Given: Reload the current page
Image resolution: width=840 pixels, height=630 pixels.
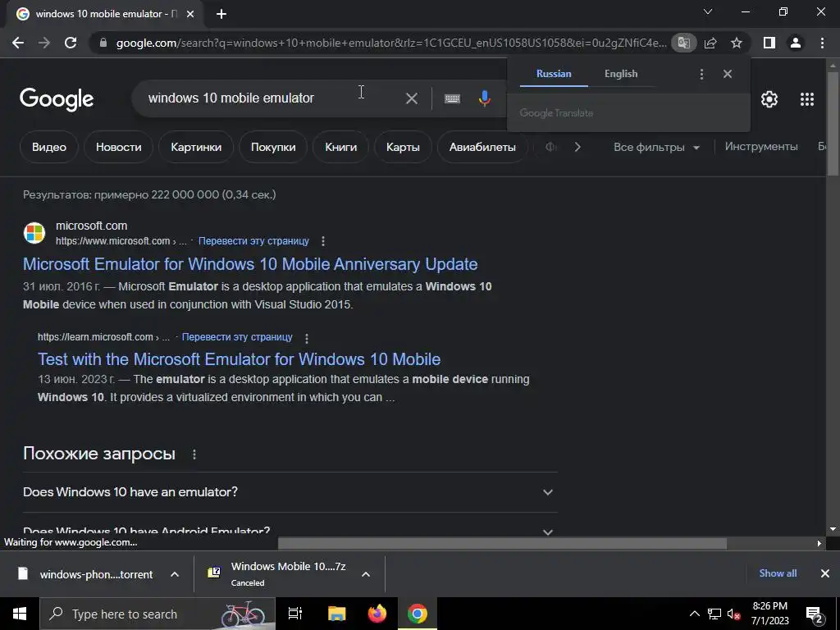Looking at the screenshot, I should [71, 43].
